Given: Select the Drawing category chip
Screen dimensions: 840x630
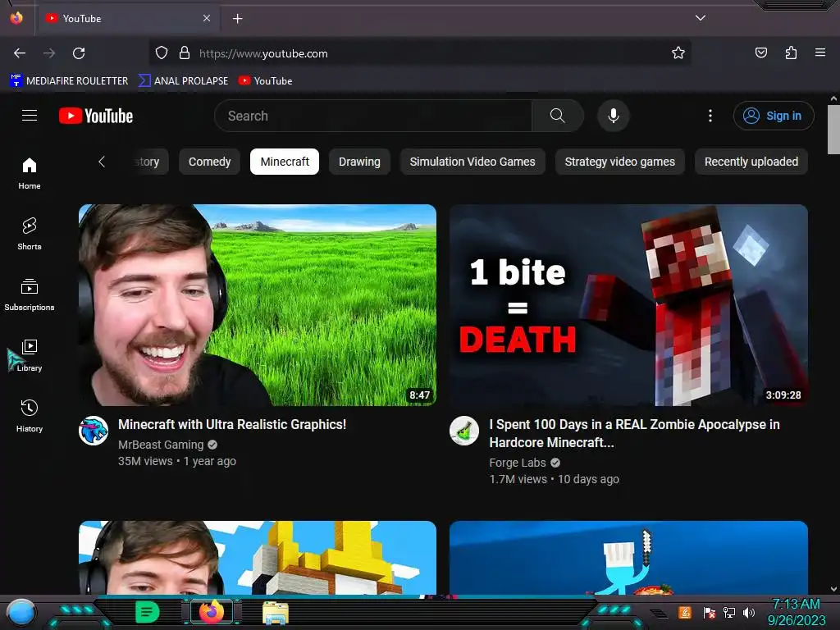Looking at the screenshot, I should [359, 162].
